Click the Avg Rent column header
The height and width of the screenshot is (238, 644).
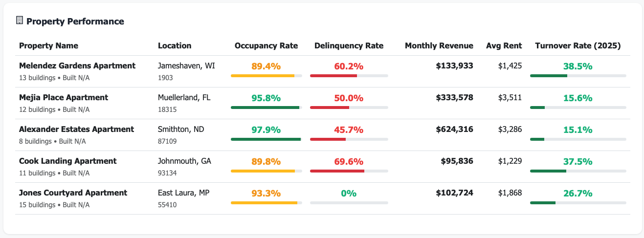[x=504, y=46]
